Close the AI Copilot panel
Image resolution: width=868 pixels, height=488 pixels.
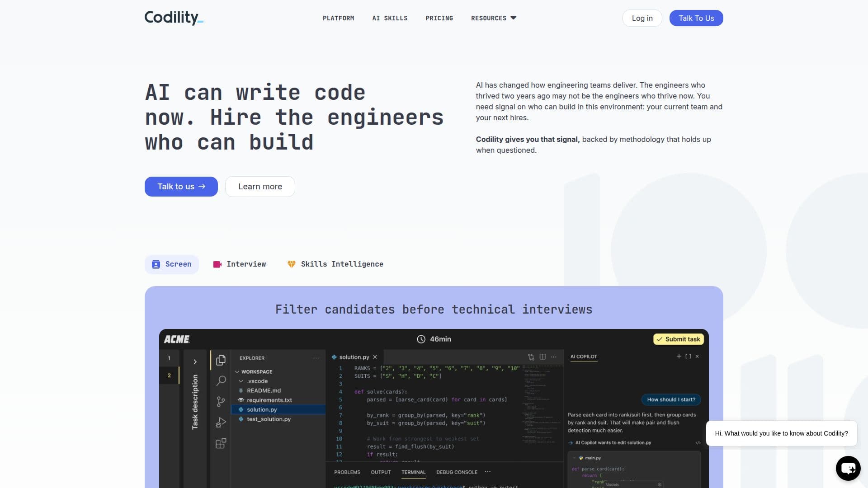coord(697,357)
